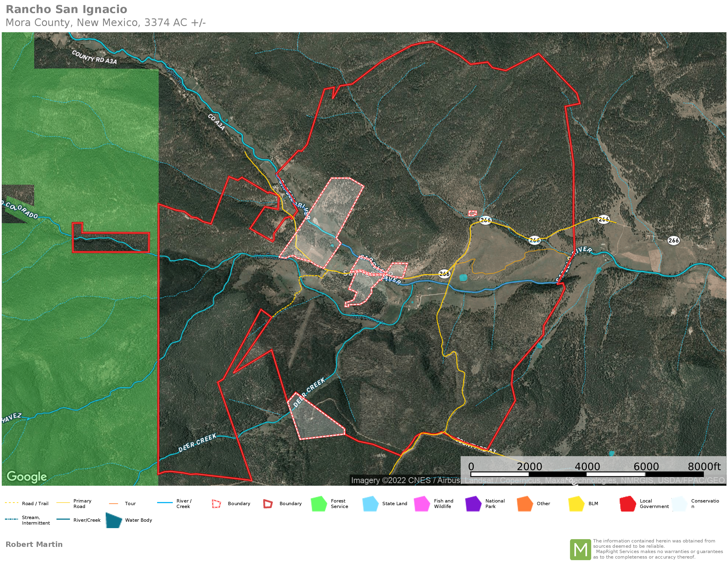The image size is (728, 563).
Task: Click the Rancho San Ignacio title
Action: [x=67, y=9]
